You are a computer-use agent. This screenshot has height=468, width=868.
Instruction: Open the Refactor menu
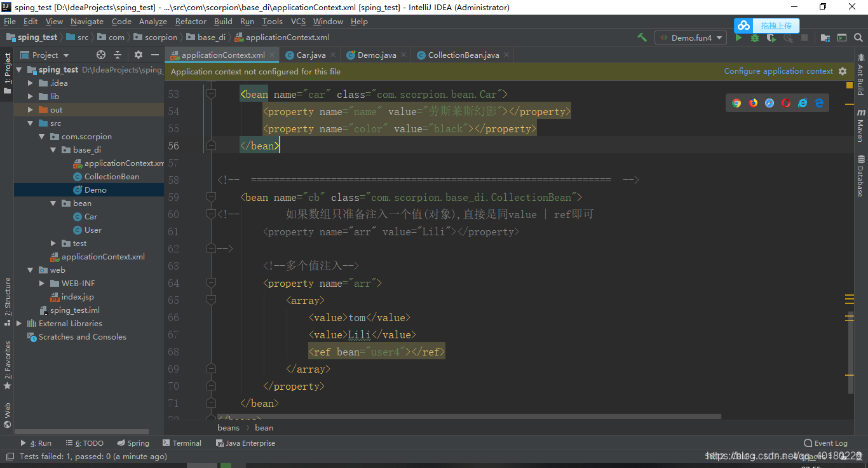pyautogui.click(x=191, y=21)
